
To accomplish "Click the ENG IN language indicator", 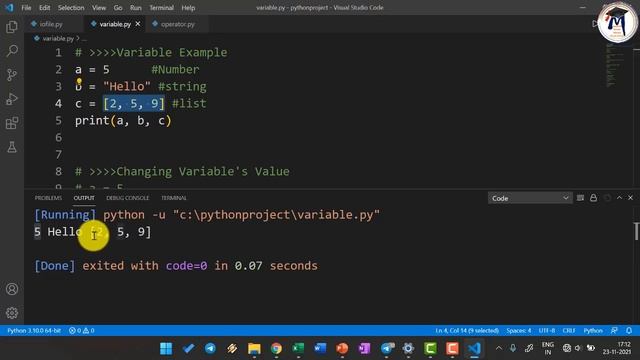I will [x=547, y=348].
